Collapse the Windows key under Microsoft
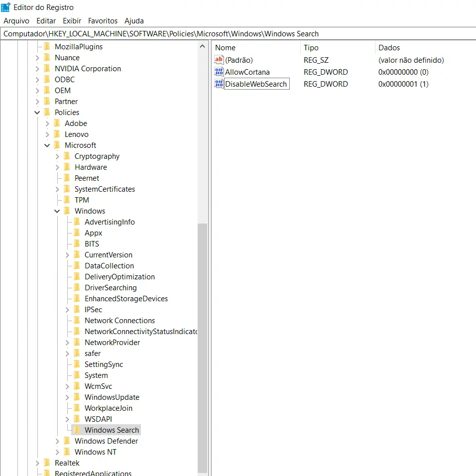476x476 pixels. pyautogui.click(x=57, y=211)
